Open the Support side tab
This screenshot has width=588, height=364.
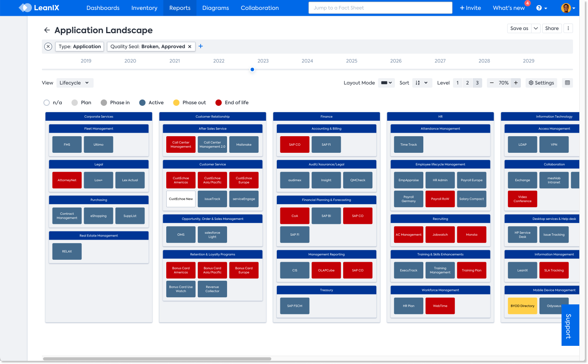coord(570,325)
